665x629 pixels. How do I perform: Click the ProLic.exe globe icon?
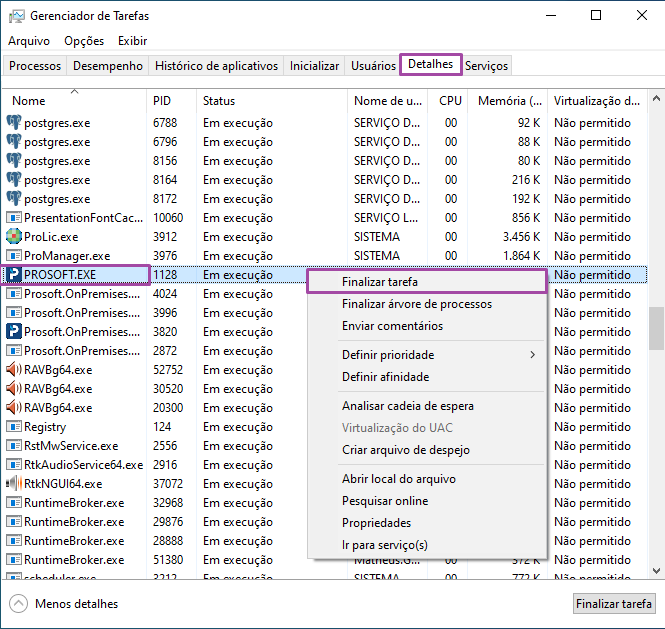(x=14, y=237)
